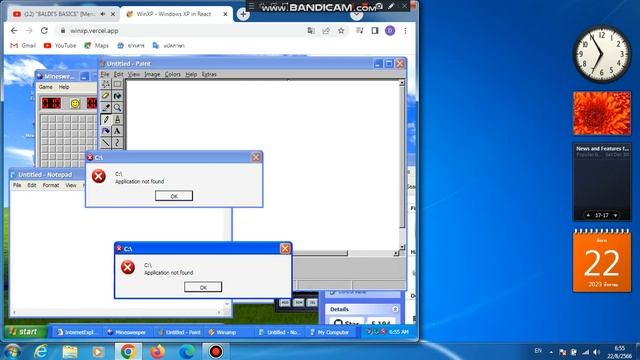Select the Magnifier tool in Paint
This screenshot has width=640, height=360.
coord(118,108)
